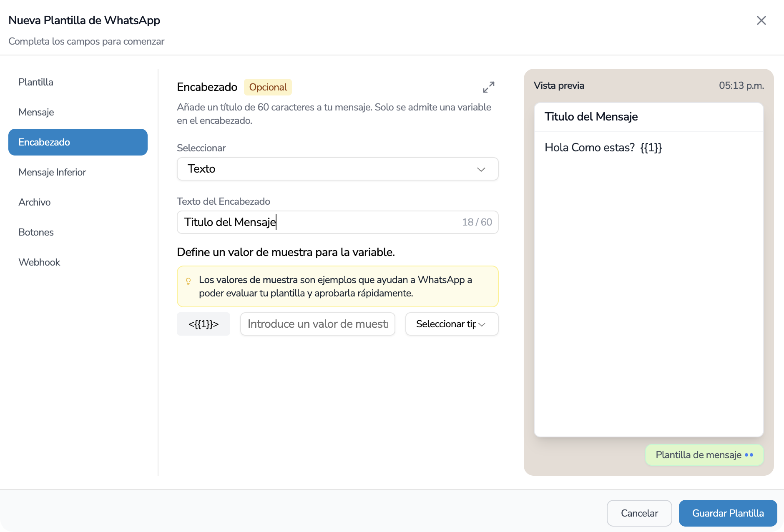Save with Guardar Plantilla button

pos(728,513)
